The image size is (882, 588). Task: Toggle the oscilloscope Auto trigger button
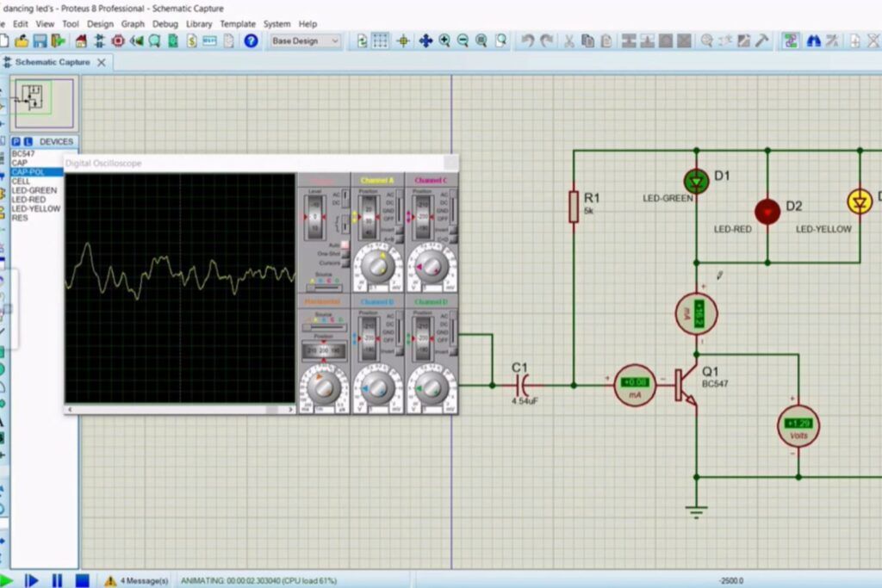tap(345, 244)
